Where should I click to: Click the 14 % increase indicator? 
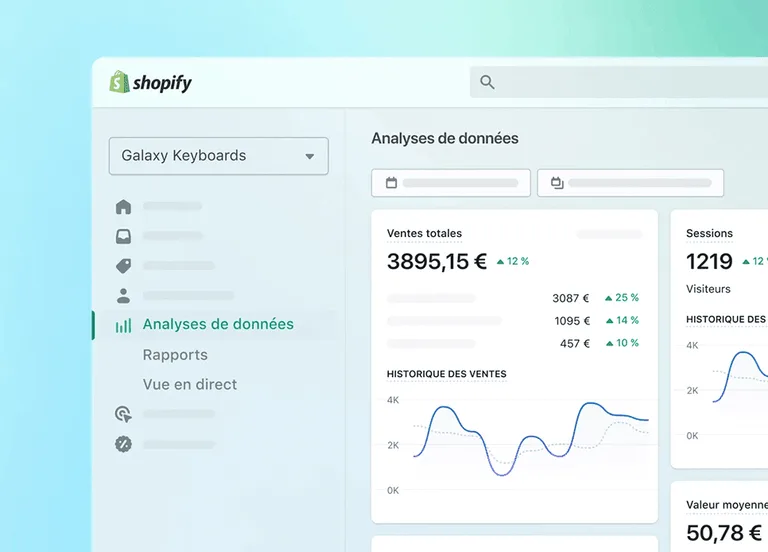[x=623, y=320]
